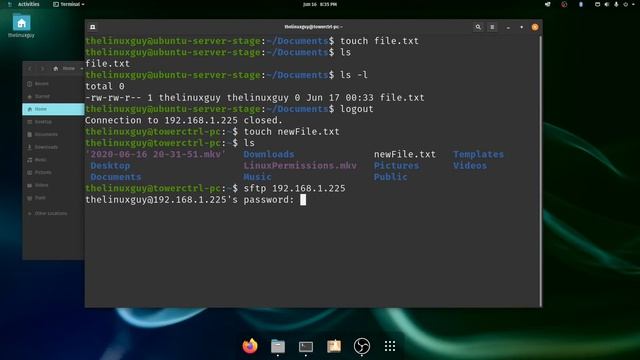Open the volume indicator in top bar

607,4
